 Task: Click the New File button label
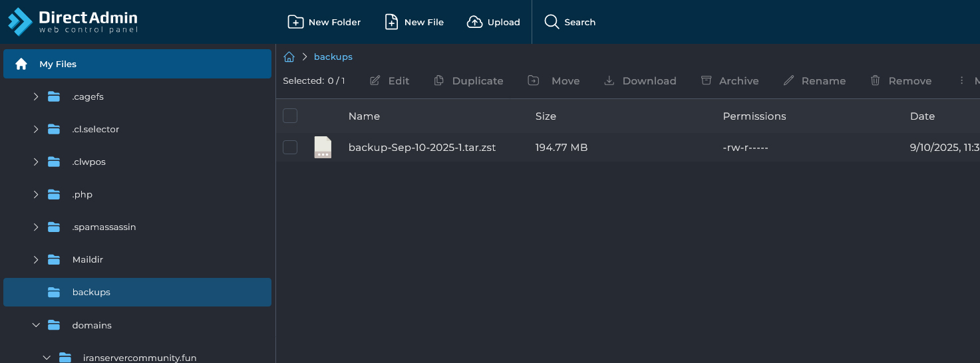424,22
